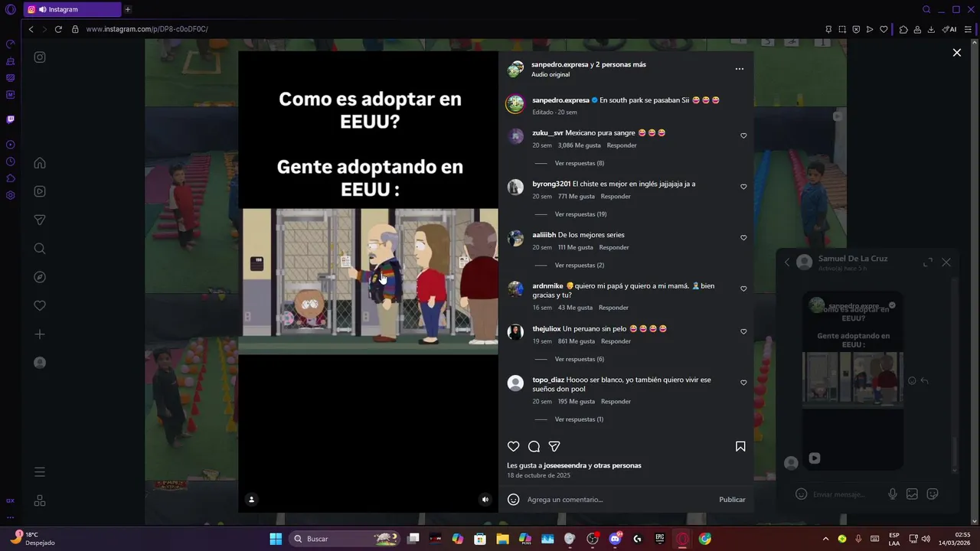Click the taskbar Buscar search box

(345, 539)
